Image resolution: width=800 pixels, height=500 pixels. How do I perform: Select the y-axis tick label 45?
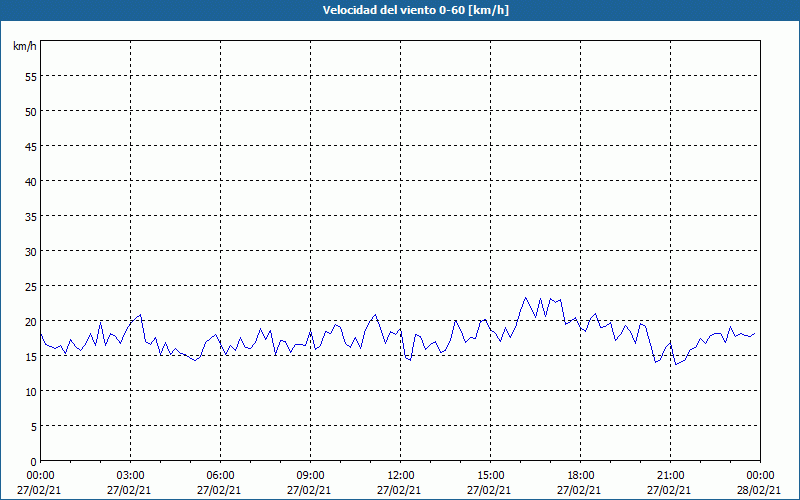point(31,146)
